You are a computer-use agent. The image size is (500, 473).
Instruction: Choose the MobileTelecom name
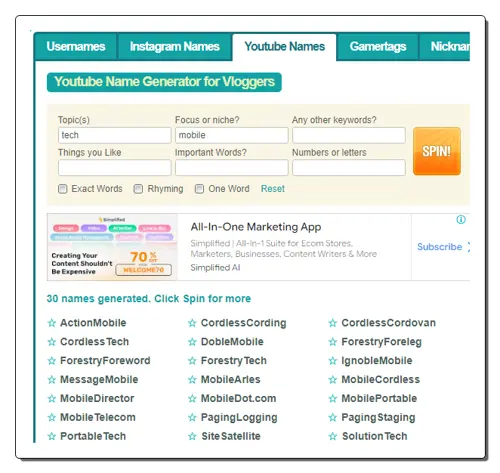point(98,417)
